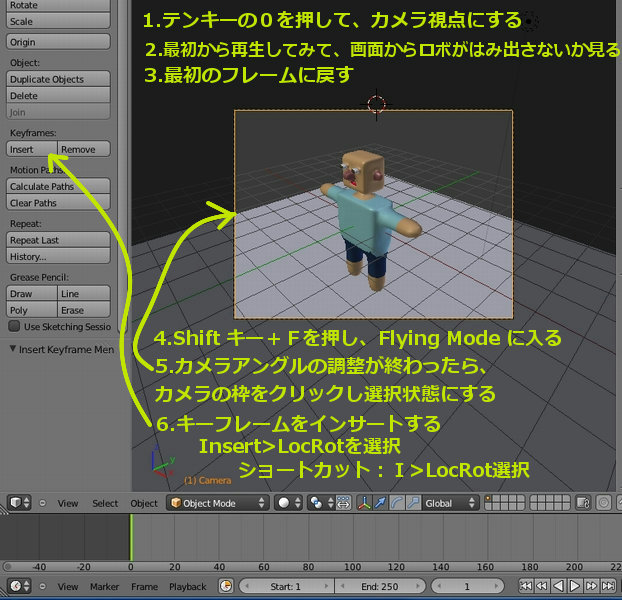Jump to previous keyframe

(542, 586)
